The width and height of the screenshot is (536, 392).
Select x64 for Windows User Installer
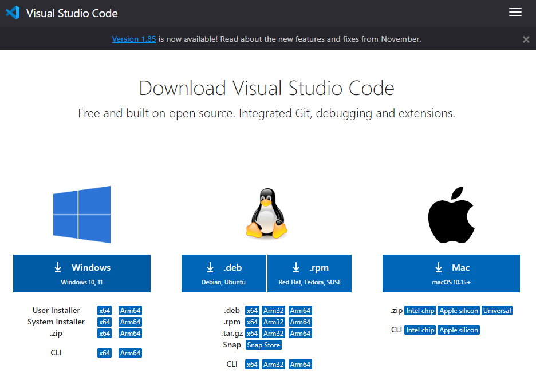[x=105, y=310]
